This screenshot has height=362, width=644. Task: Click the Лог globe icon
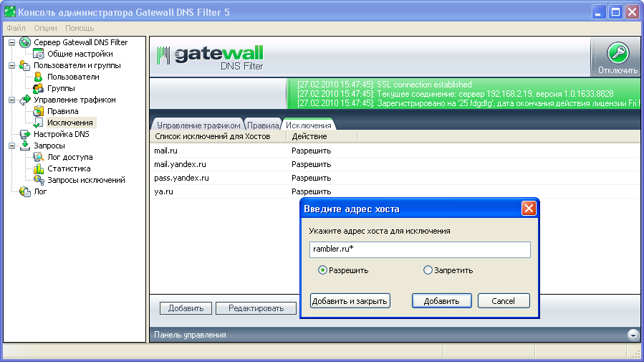pos(25,191)
